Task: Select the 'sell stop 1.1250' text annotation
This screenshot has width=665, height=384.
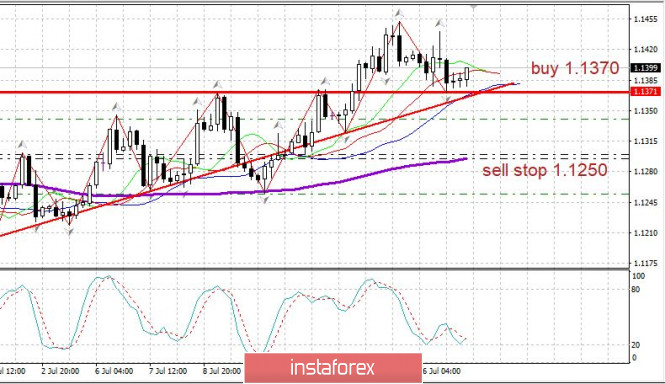Action: (545, 170)
